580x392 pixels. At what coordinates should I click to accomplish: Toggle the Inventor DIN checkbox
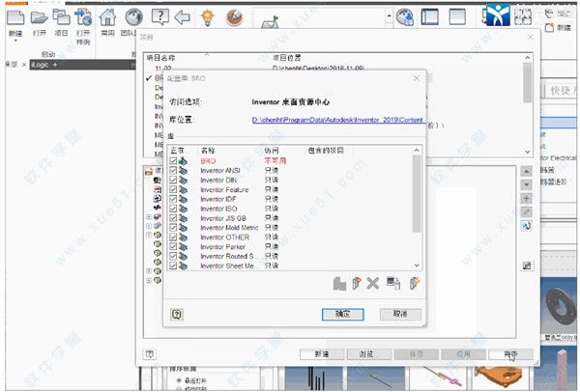[173, 180]
